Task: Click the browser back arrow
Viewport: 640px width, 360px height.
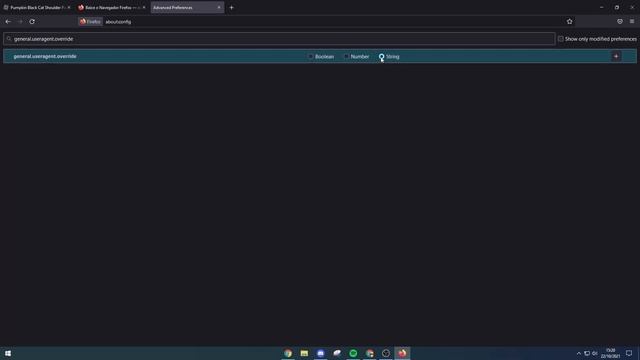Action: pyautogui.click(x=8, y=22)
